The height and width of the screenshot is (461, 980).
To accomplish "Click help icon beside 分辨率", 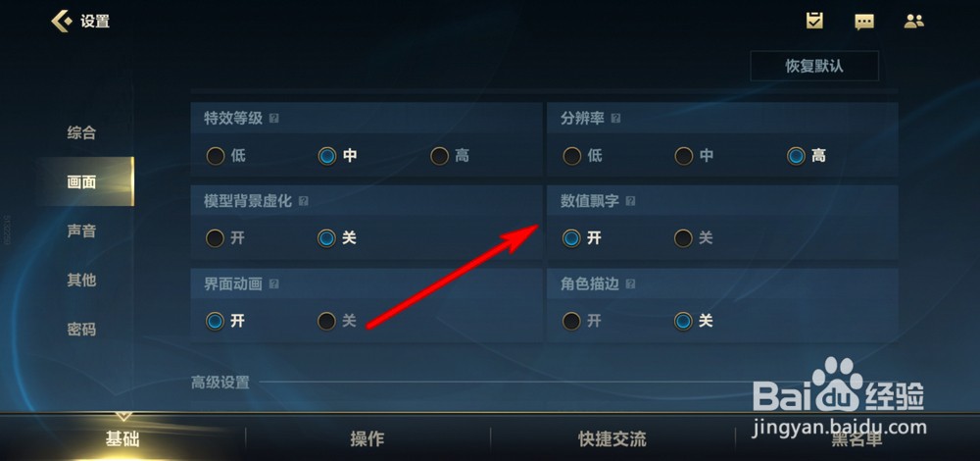I will 615,119.
